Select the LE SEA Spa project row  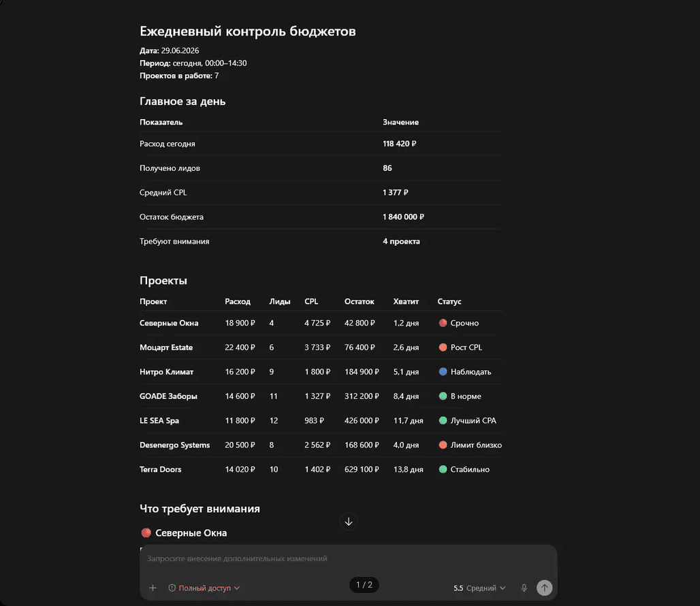[x=321, y=420]
